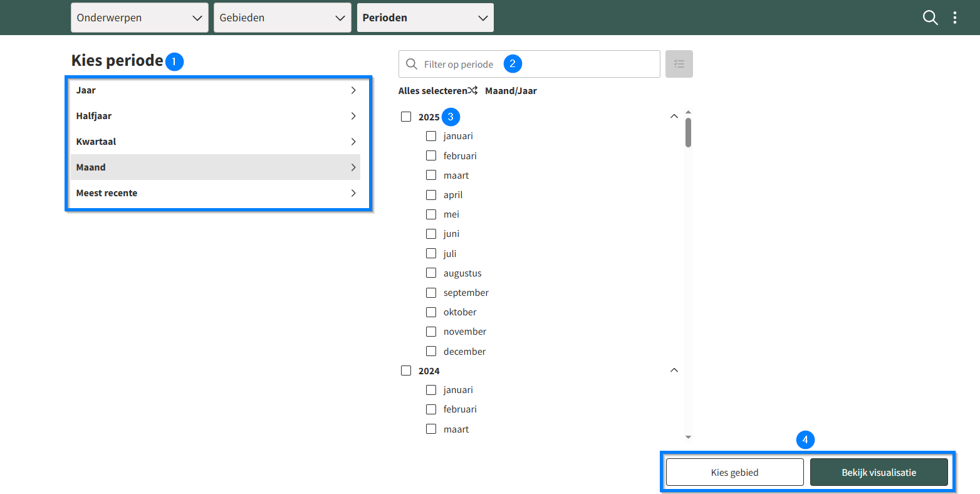Check maart under 2025
The width and height of the screenshot is (980, 494).
click(431, 175)
